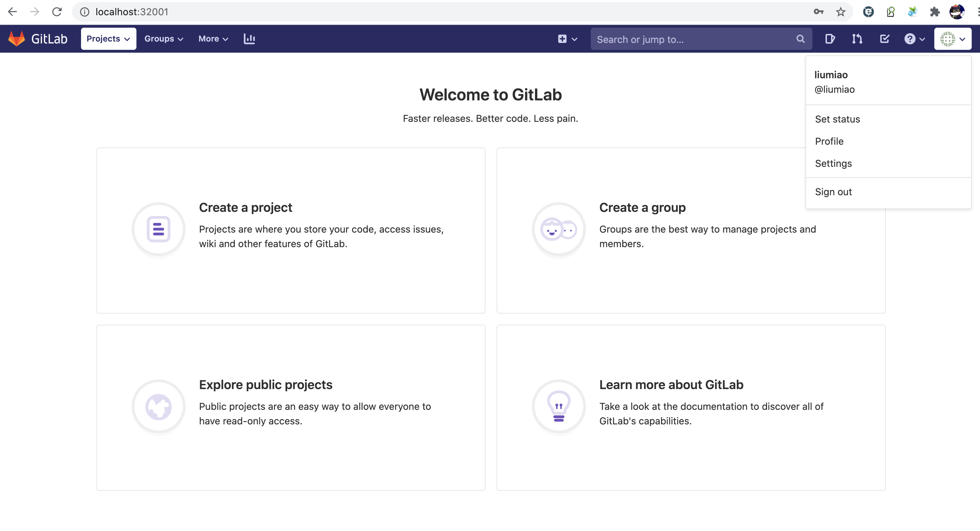Open the Create a group heading link
The width and height of the screenshot is (980, 531).
(642, 208)
